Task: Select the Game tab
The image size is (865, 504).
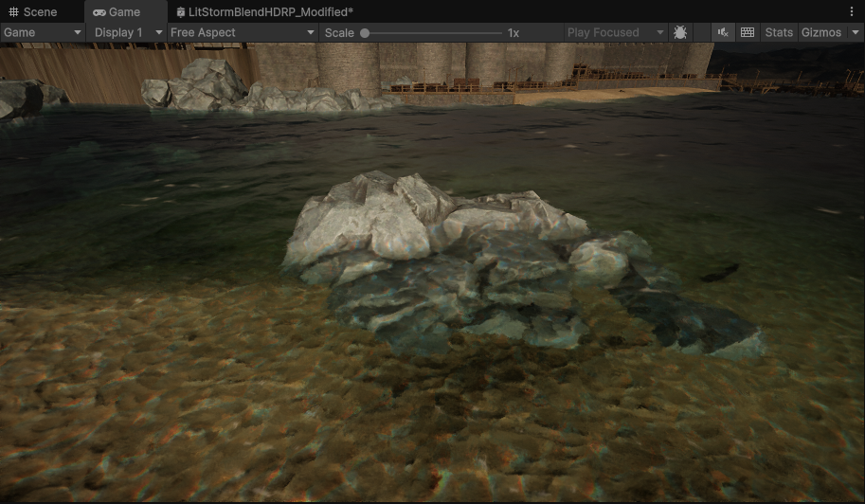Action: tap(124, 12)
